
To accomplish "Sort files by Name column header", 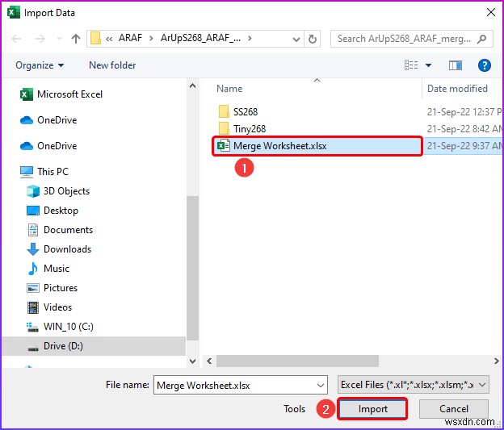I will tap(229, 89).
